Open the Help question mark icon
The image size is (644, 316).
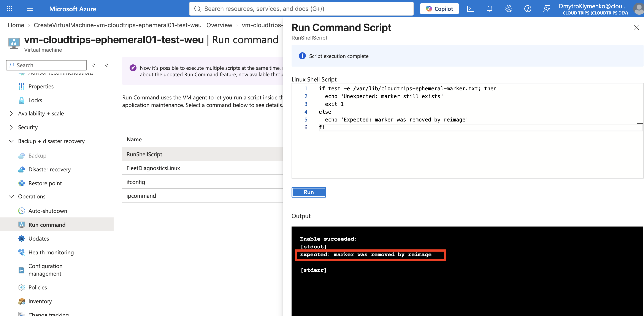[x=528, y=9]
